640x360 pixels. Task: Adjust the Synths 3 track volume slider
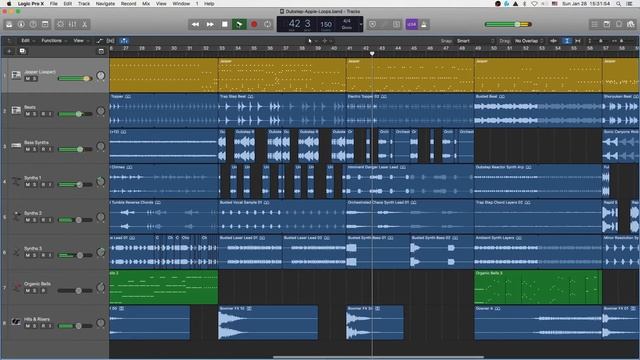(x=75, y=255)
